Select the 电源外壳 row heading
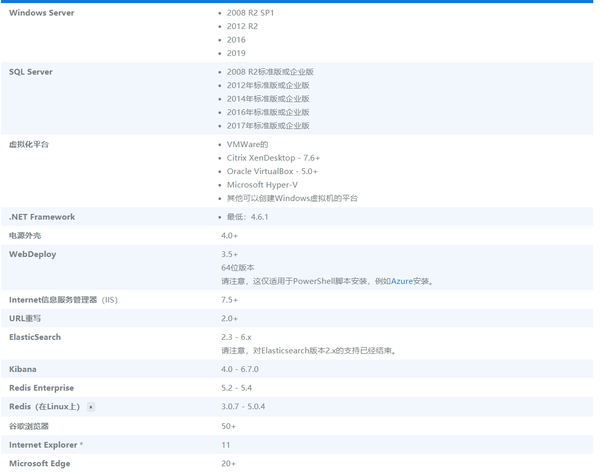The width and height of the screenshot is (600, 473). click(25, 236)
